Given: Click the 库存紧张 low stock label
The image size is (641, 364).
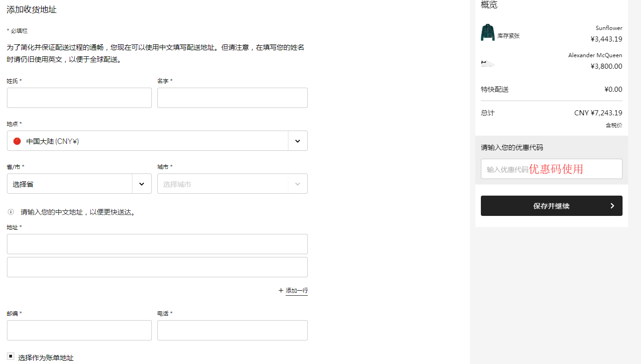Looking at the screenshot, I should (x=509, y=36).
